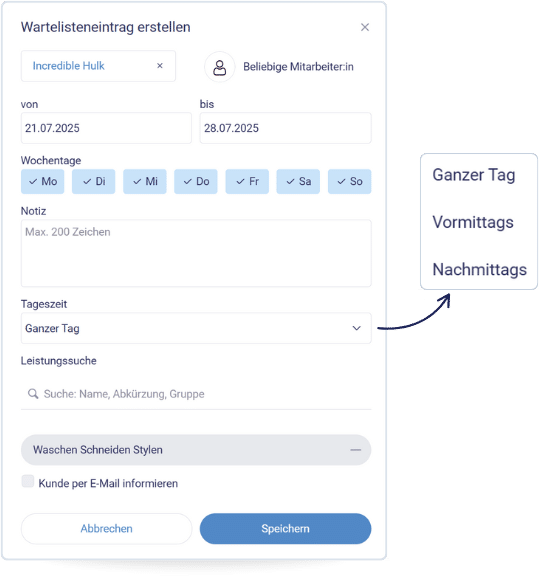The height and width of the screenshot is (576, 539).
Task: Enable Kunde per E-Mail informieren checkbox
Action: (x=28, y=481)
